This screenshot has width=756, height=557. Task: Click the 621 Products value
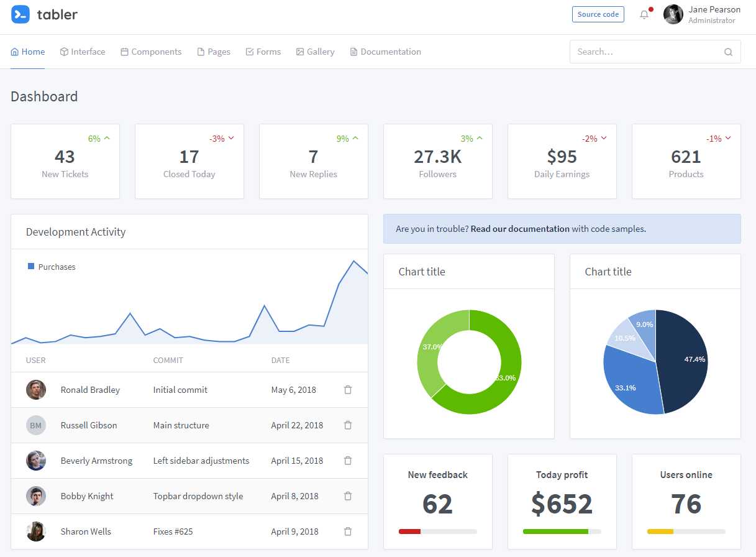pyautogui.click(x=686, y=157)
